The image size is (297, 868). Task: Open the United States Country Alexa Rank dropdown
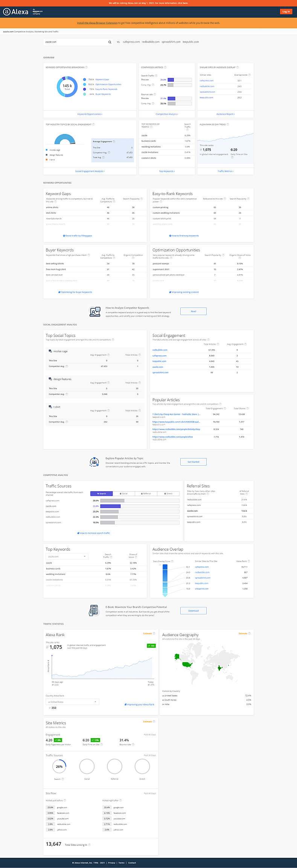72,702
